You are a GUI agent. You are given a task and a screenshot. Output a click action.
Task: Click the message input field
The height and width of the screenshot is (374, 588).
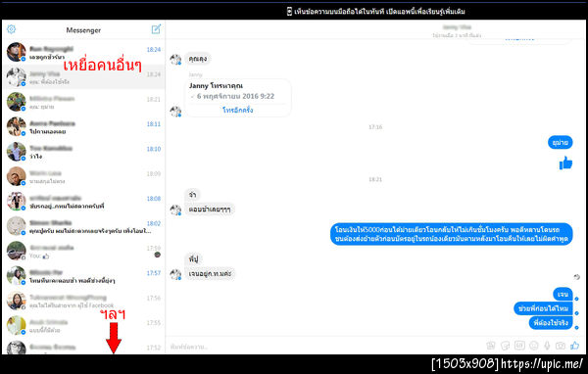322,347
